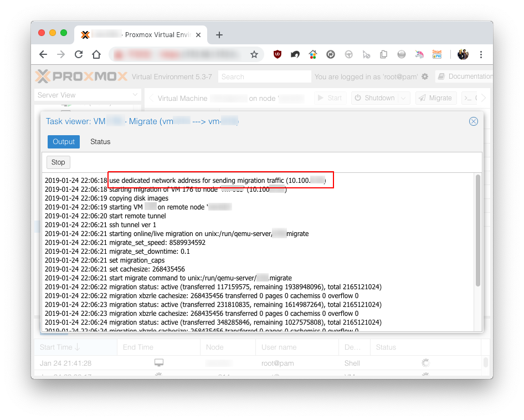The width and height of the screenshot is (524, 420).
Task: Open the user settings gear icon
Action: coord(425,76)
